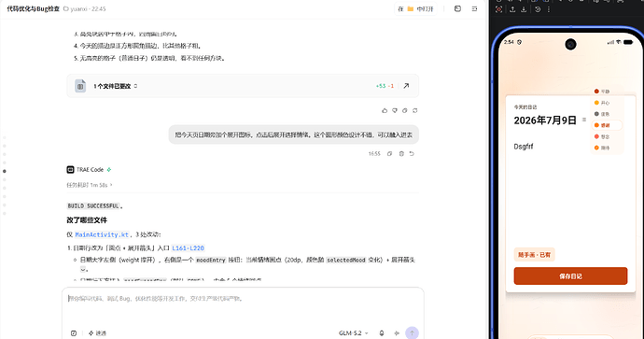Delete the user message via trash icon

(x=401, y=154)
